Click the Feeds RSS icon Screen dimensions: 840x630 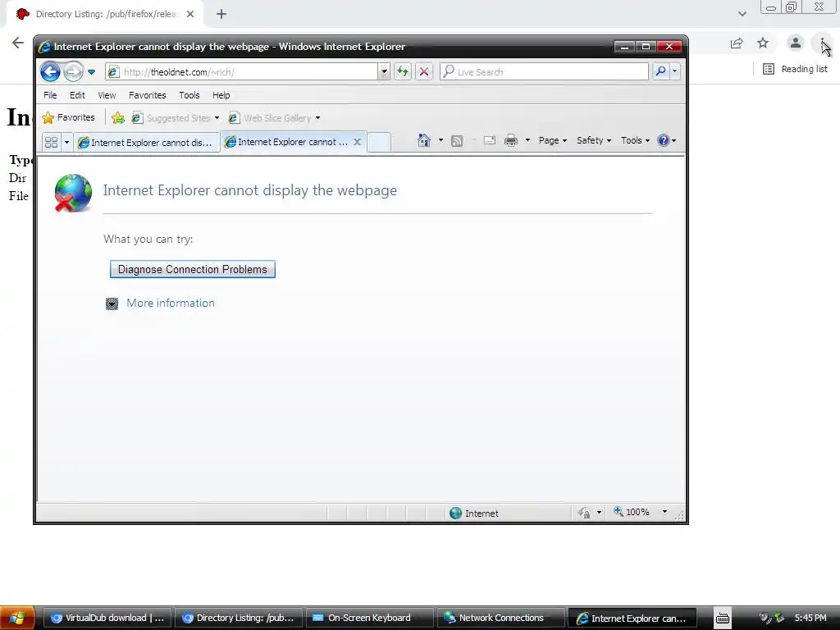tap(457, 141)
